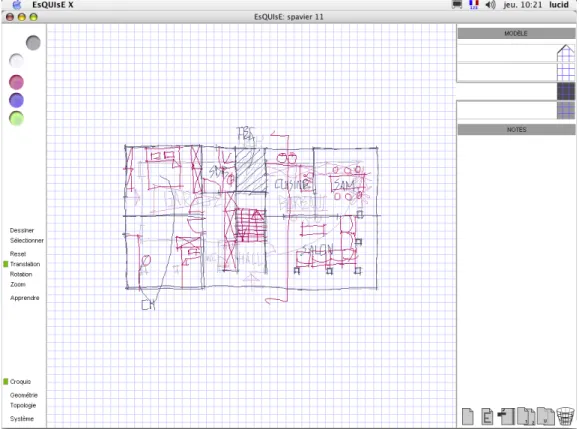This screenshot has height=429, width=579.
Task: Activate the Sélectionner mode
Action: click(27, 241)
